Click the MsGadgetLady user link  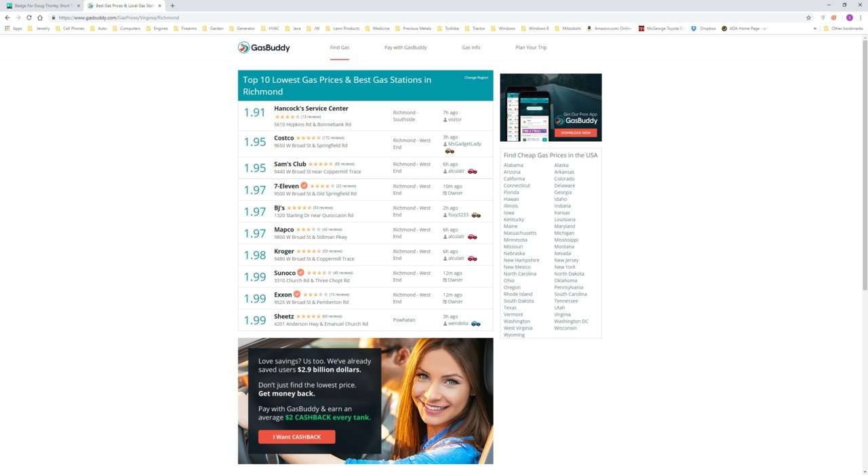[465, 144]
